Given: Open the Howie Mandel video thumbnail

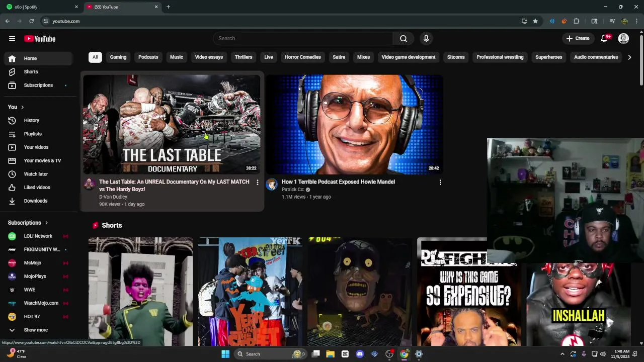Looking at the screenshot, I should 354,124.
